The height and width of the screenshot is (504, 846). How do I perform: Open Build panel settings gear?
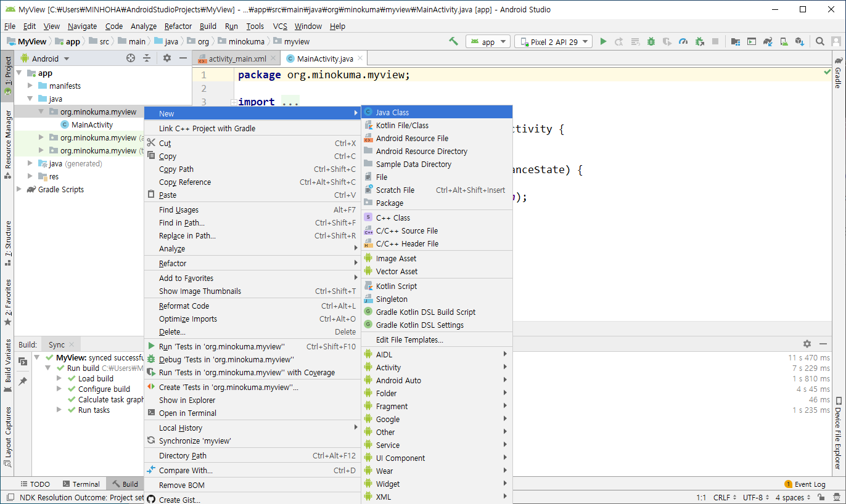pyautogui.click(x=807, y=344)
